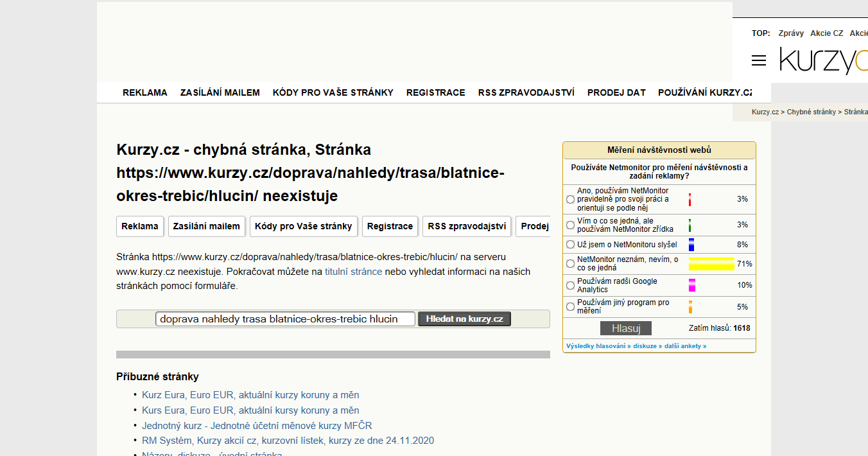The image size is (868, 456).
Task: Select 'Ano, používám NetMonitor pravidelně' radio option
Action: (570, 200)
